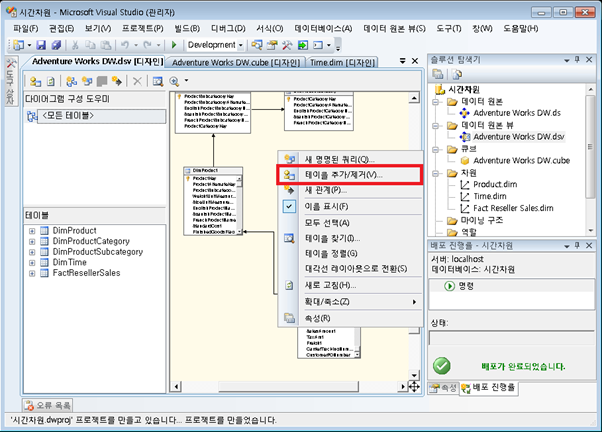Viewport: 602px width, 432px height.
Task: Click the Cut scissors icon
Action: pos(75,45)
